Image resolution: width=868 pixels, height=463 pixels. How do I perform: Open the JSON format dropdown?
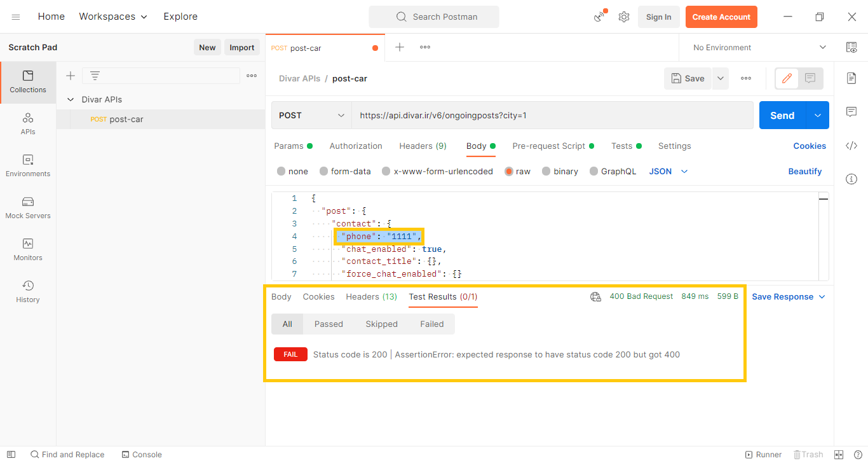coord(668,171)
